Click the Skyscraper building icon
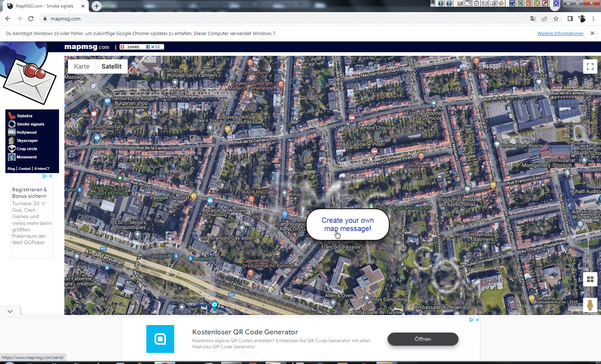Screen dimensions: 601x364 point(12,141)
